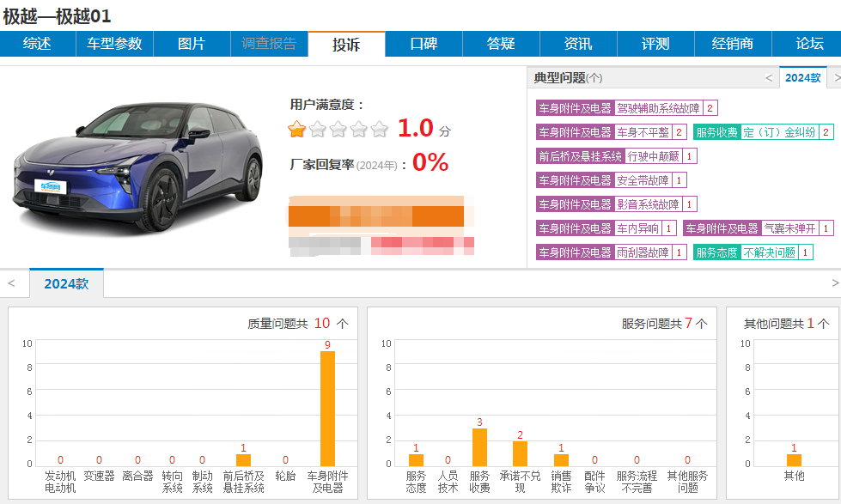Open the 口碑 tab
The height and width of the screenshot is (504, 841).
(x=424, y=44)
